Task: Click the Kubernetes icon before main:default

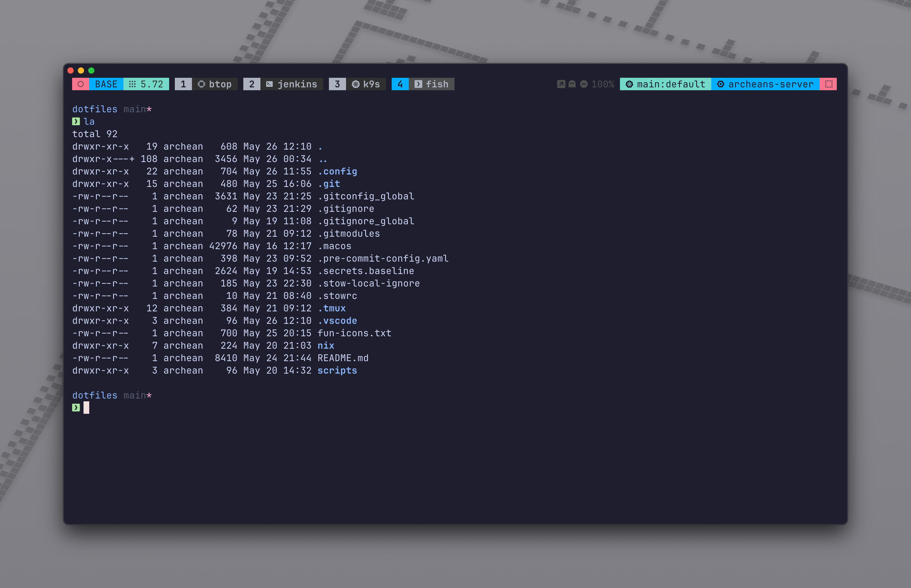Action: tap(629, 84)
